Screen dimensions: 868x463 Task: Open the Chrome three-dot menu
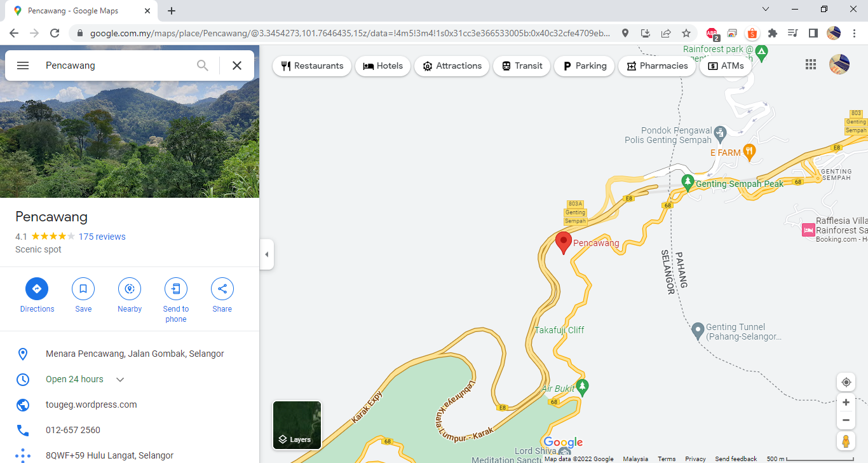click(x=853, y=33)
